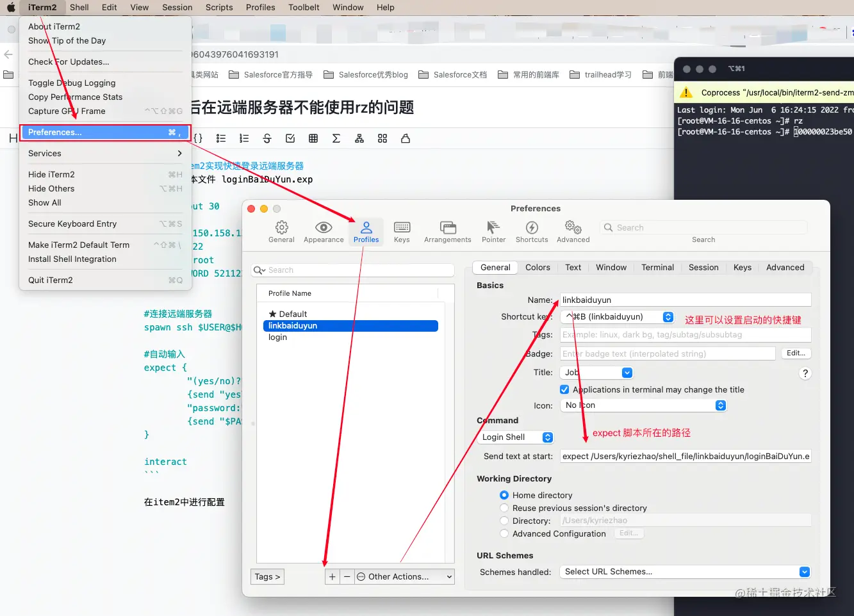Select the linkbaiduyun profile row
854x616 pixels.
[350, 325]
